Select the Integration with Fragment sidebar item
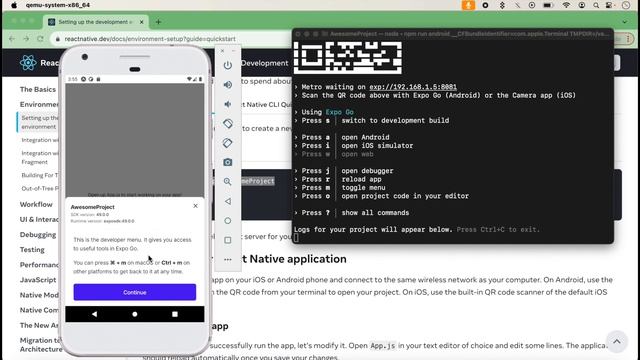 tap(40, 158)
